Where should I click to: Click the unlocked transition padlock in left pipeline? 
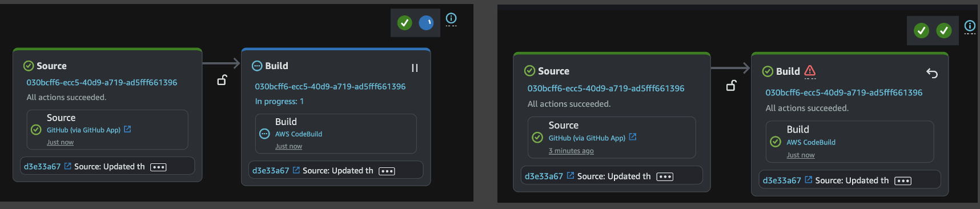(x=222, y=80)
